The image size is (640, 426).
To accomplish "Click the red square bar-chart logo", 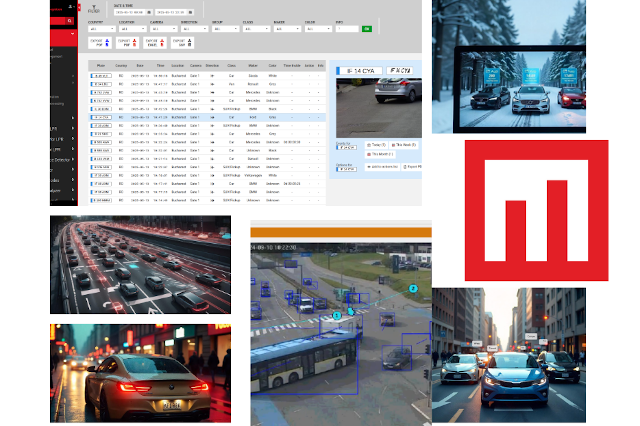I will tap(536, 211).
